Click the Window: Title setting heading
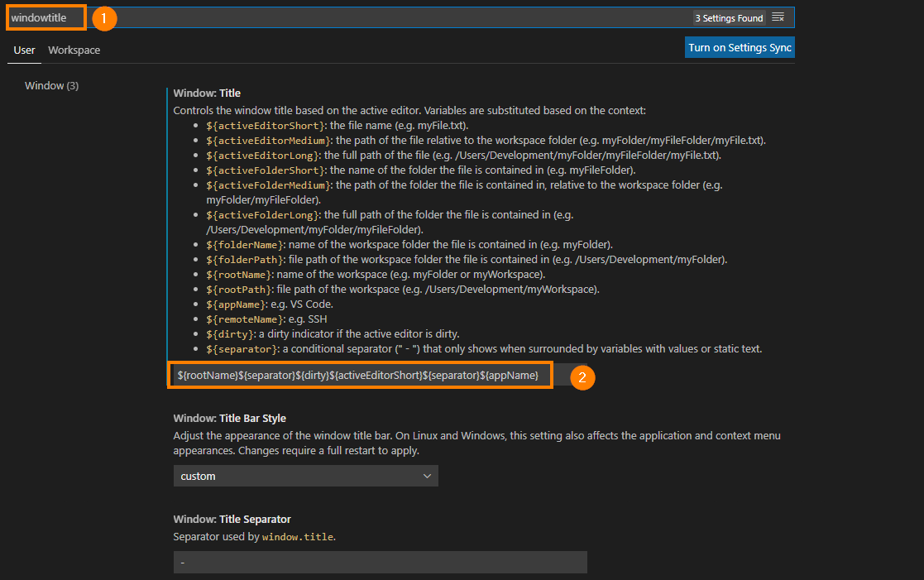The width and height of the screenshot is (924, 580). coord(207,93)
